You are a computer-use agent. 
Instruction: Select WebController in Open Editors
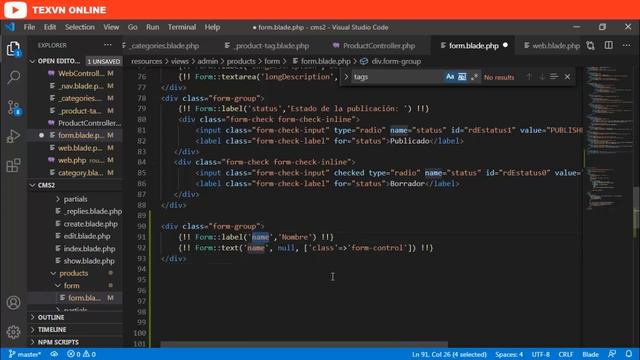[x=80, y=73]
